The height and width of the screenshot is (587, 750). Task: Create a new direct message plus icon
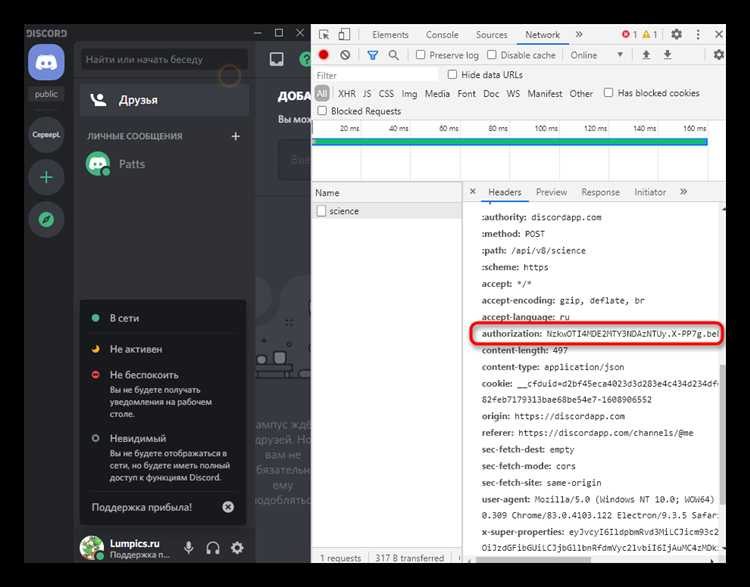tap(235, 136)
